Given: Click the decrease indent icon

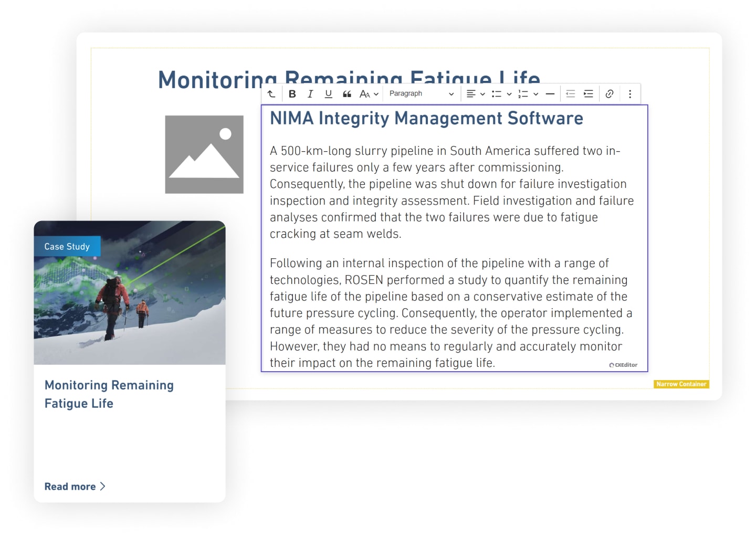Looking at the screenshot, I should point(571,94).
